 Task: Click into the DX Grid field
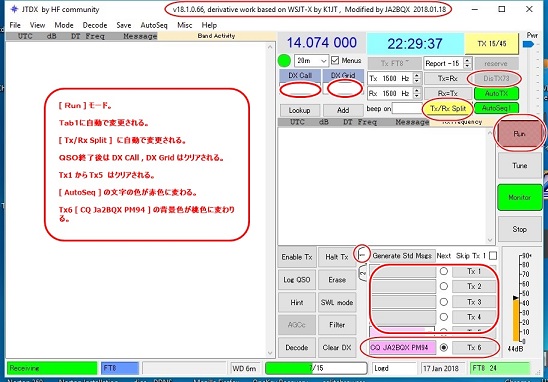(x=344, y=89)
